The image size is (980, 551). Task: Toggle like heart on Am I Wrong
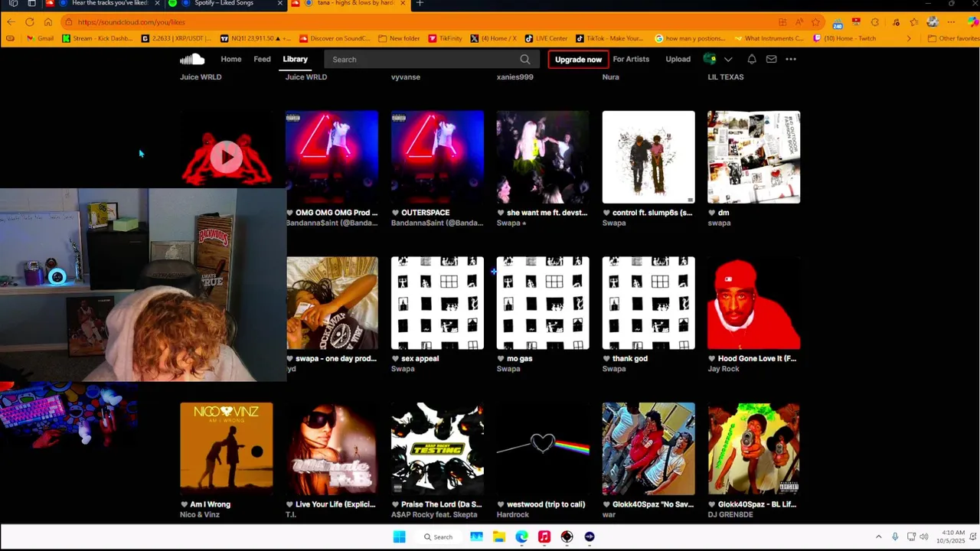(x=185, y=504)
